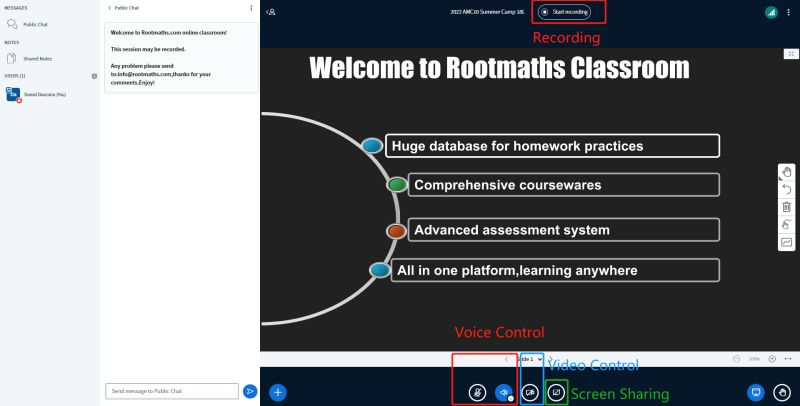Start screen sharing from the bottom bar
The image size is (800, 406).
[556, 392]
